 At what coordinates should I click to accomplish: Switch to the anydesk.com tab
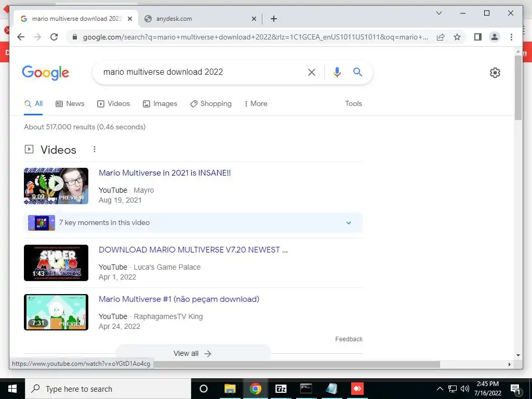(x=201, y=19)
